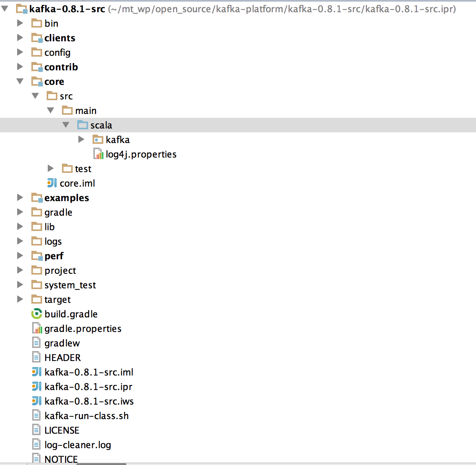Image resolution: width=476 pixels, height=465 pixels.
Task: Click the kafka-run-class.sh file icon
Action: pos(36,415)
